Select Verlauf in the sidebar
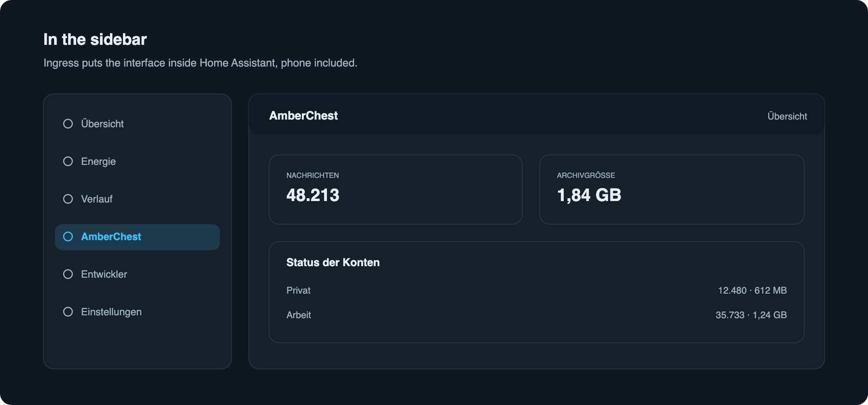Viewport: 868px width, 405px height. click(x=137, y=199)
